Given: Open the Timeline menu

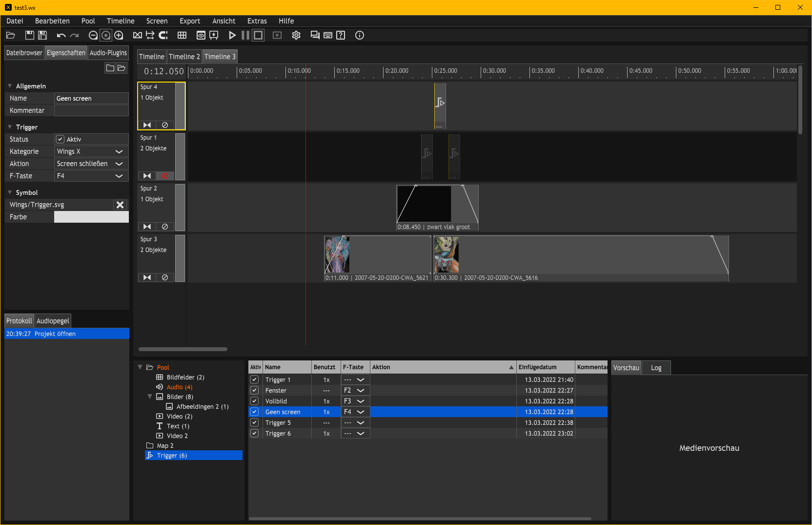Looking at the screenshot, I should (121, 21).
